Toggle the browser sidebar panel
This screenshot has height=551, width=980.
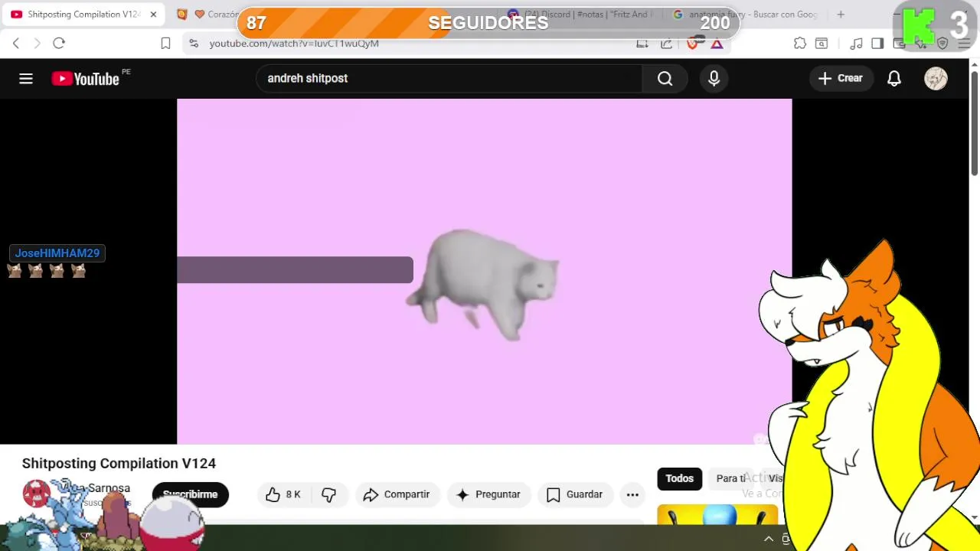[877, 44]
